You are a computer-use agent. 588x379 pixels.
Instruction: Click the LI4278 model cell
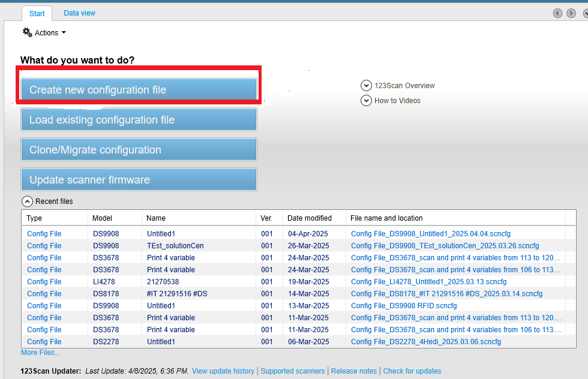[x=104, y=281]
